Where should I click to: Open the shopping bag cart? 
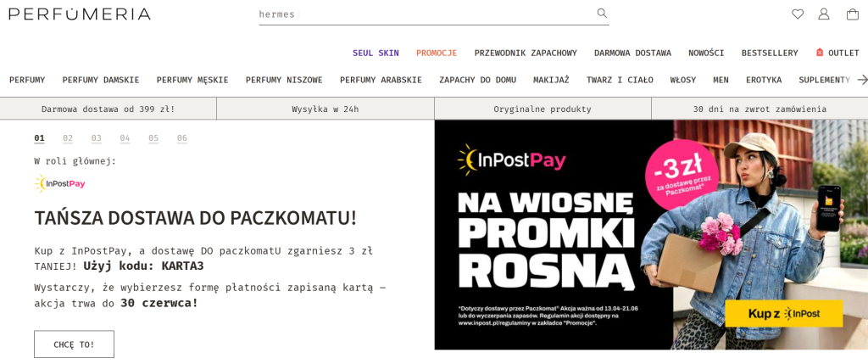click(x=853, y=14)
